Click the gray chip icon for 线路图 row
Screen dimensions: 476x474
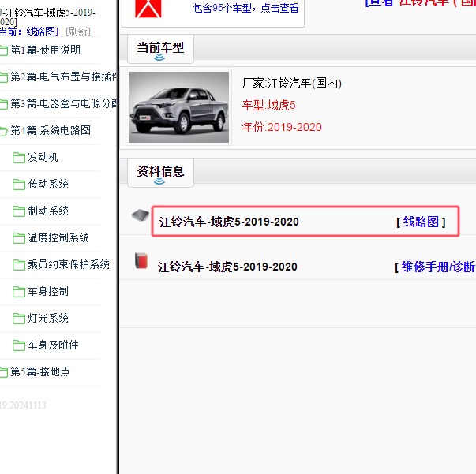141,215
